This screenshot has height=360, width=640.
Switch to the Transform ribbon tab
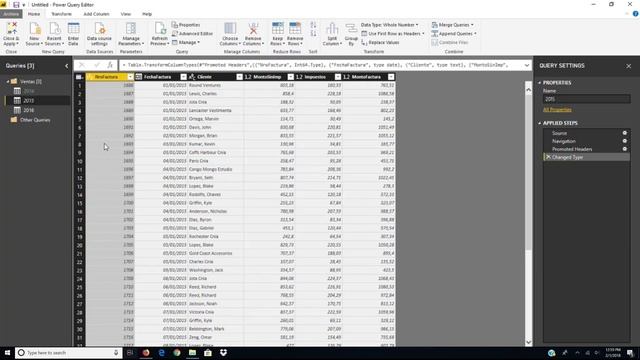point(61,14)
